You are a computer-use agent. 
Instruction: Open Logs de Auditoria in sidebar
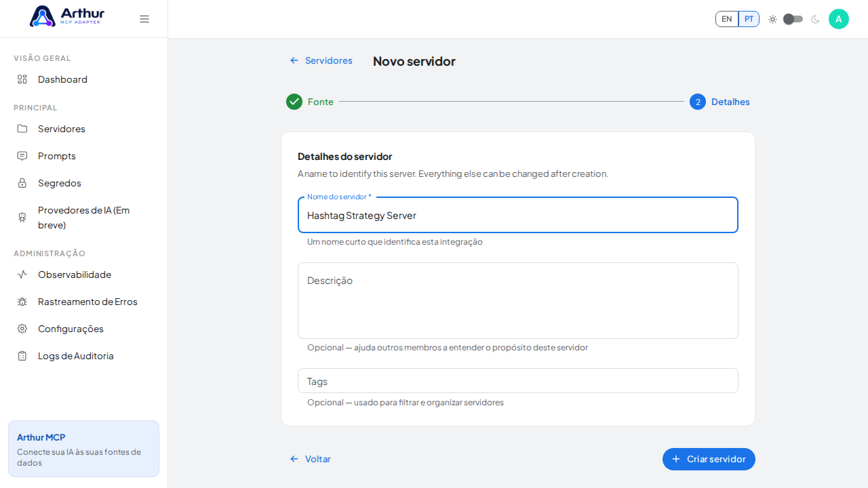point(83,356)
